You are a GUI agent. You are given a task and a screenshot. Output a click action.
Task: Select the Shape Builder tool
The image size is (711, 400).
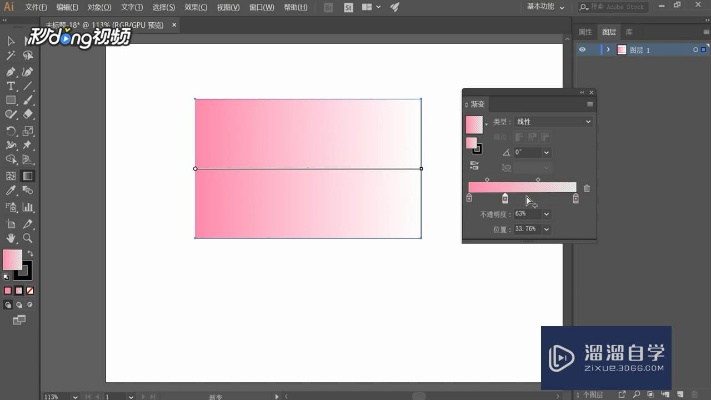tap(11, 159)
